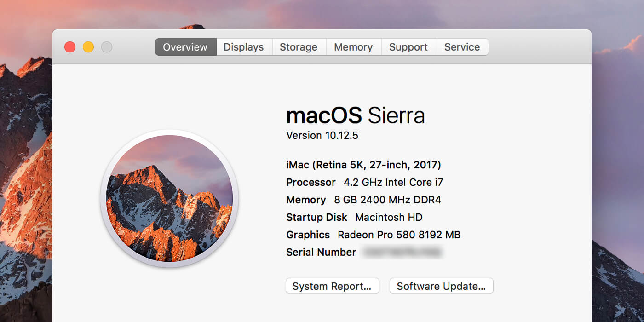
Task: Click the disabled gray zoom button
Action: (107, 47)
